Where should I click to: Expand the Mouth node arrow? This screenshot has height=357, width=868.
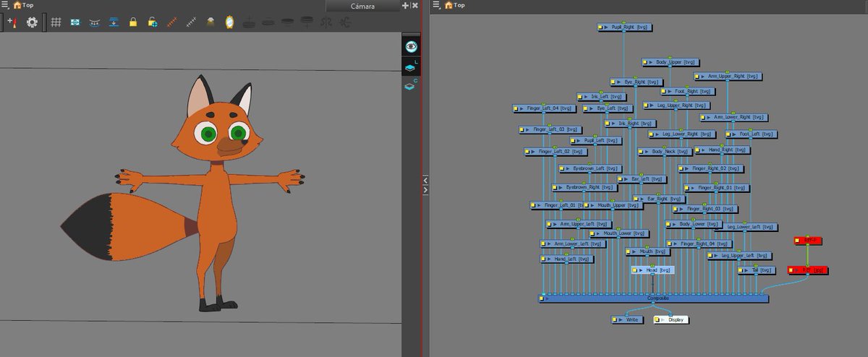pyautogui.click(x=636, y=252)
